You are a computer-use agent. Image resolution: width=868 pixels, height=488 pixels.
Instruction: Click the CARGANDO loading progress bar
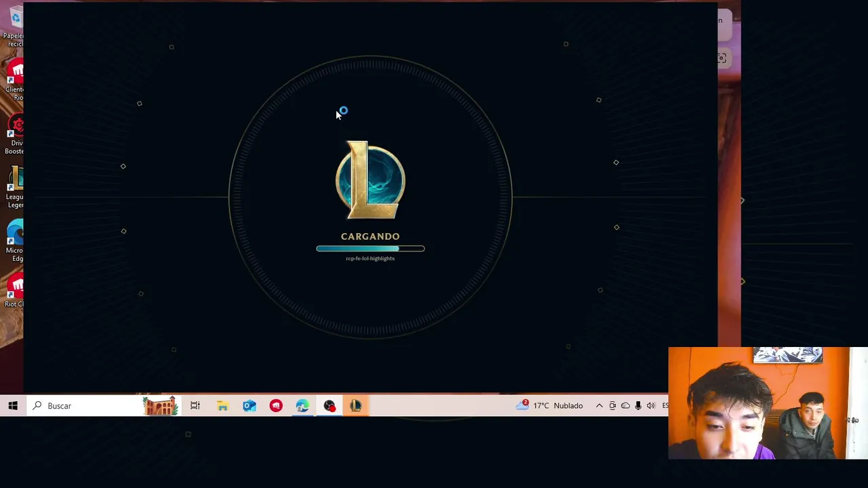[x=370, y=249]
